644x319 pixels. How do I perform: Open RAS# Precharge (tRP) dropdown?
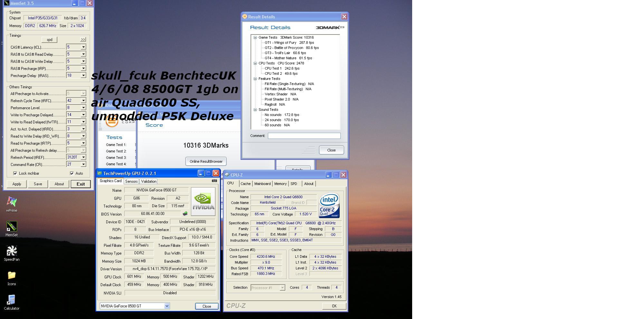click(83, 68)
